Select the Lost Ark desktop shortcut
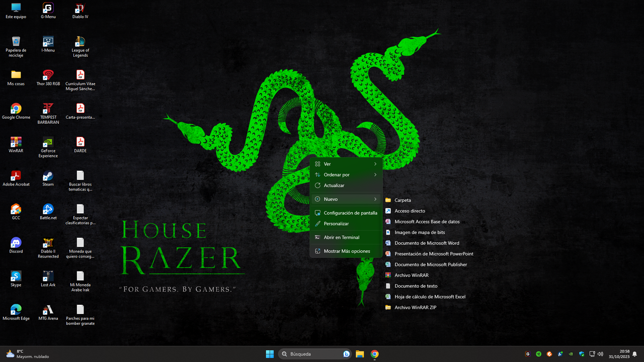Viewport: 644px width, 362px height. [x=48, y=279]
